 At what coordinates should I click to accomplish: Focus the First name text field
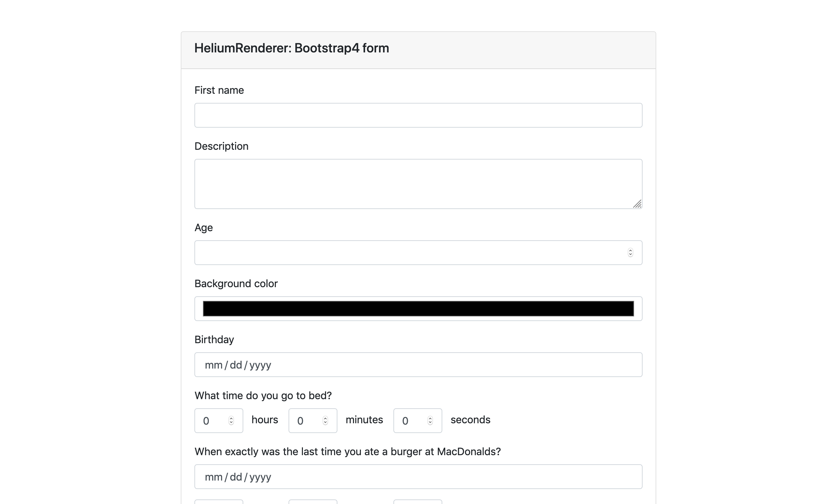click(418, 115)
